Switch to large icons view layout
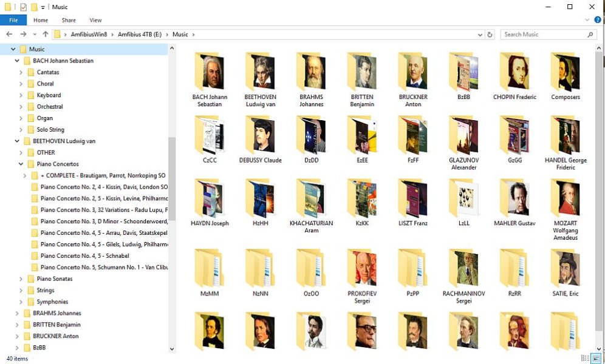Viewport: 605px width, 364px height. [x=596, y=359]
